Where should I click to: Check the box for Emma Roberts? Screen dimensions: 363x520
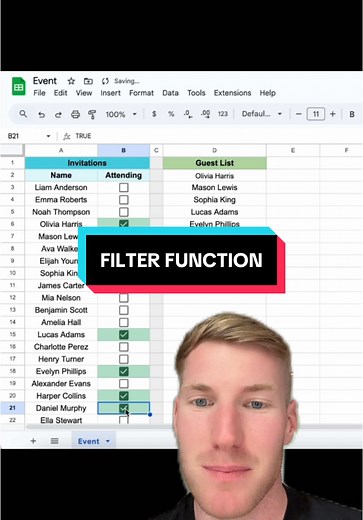pos(124,200)
